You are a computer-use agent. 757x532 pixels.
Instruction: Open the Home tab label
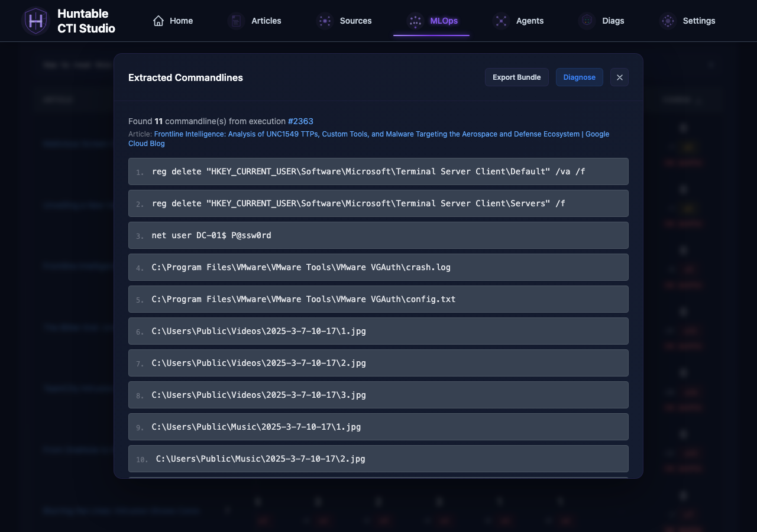(181, 21)
